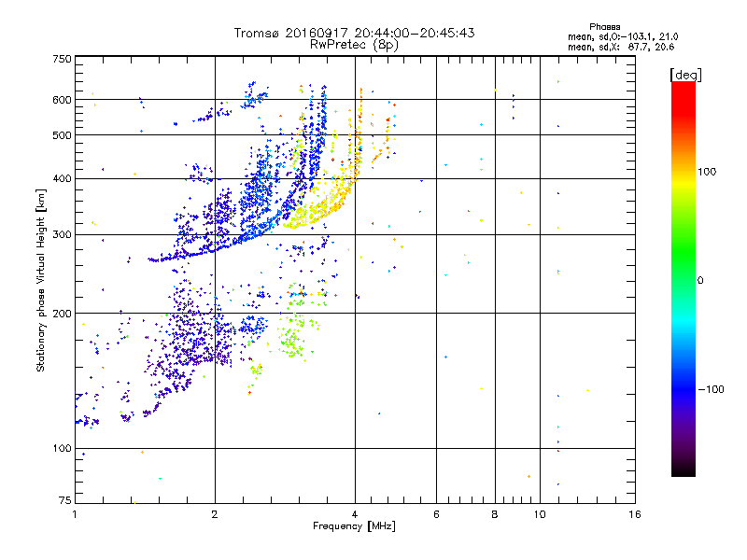Click the 'RwPretec (8p)' subtitle

click(355, 45)
